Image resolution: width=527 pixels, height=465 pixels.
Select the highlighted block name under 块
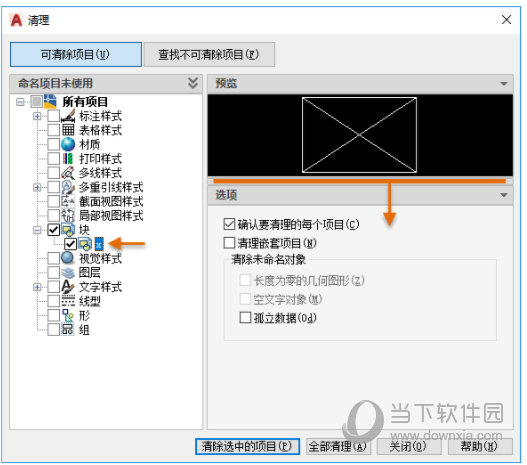coord(99,244)
